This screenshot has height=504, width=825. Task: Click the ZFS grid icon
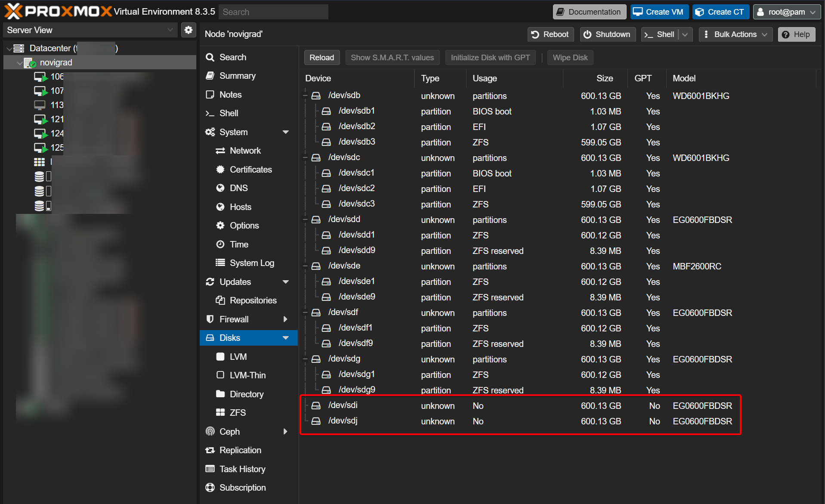[x=220, y=412]
